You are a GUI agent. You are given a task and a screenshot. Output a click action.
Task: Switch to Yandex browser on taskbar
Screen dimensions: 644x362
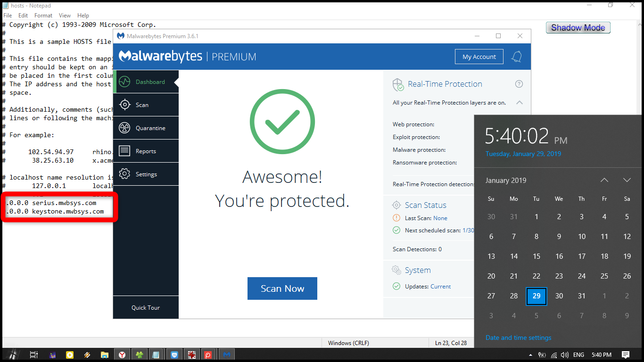(122, 355)
